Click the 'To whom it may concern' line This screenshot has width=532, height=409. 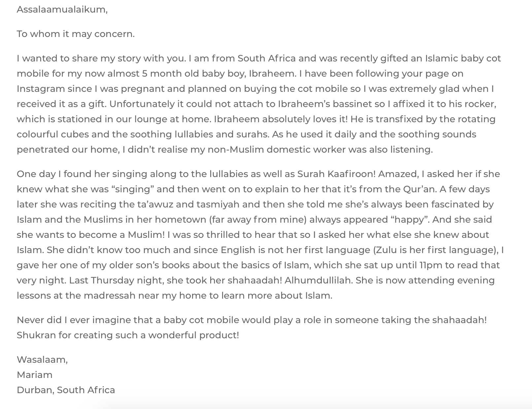[76, 34]
